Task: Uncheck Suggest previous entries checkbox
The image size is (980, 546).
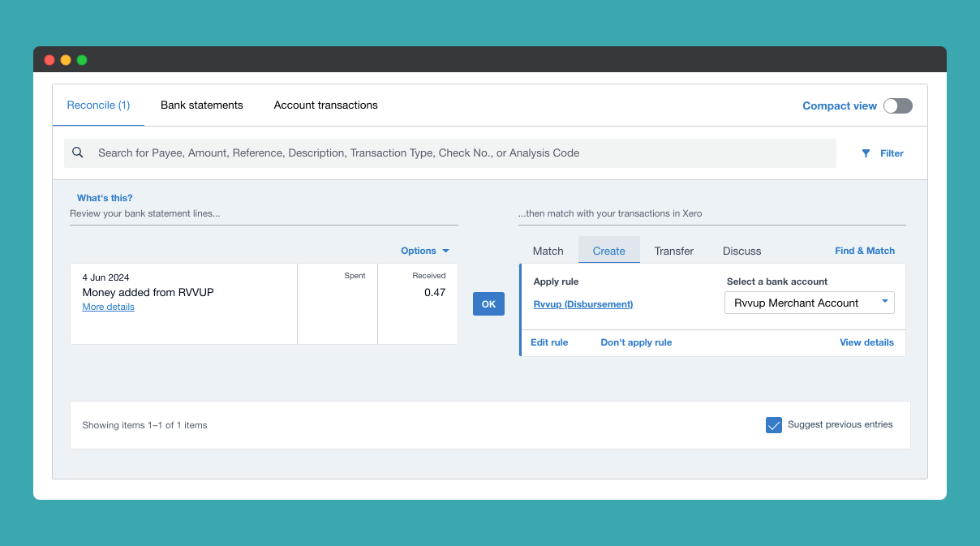Action: coord(773,425)
